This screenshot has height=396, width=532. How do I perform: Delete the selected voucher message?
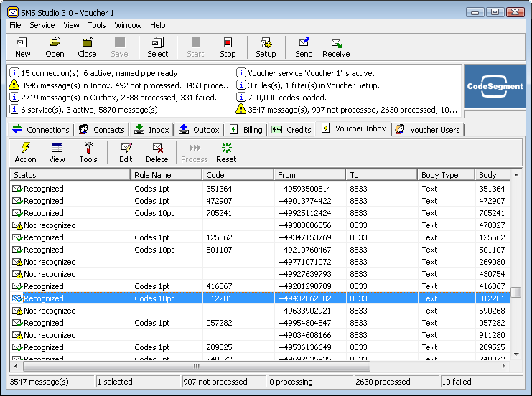[157, 152]
